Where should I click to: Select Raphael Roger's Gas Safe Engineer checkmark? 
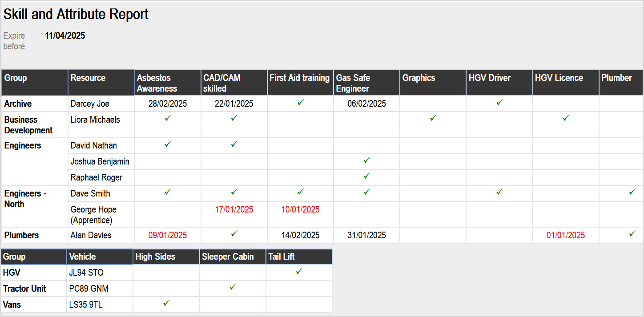click(x=366, y=176)
